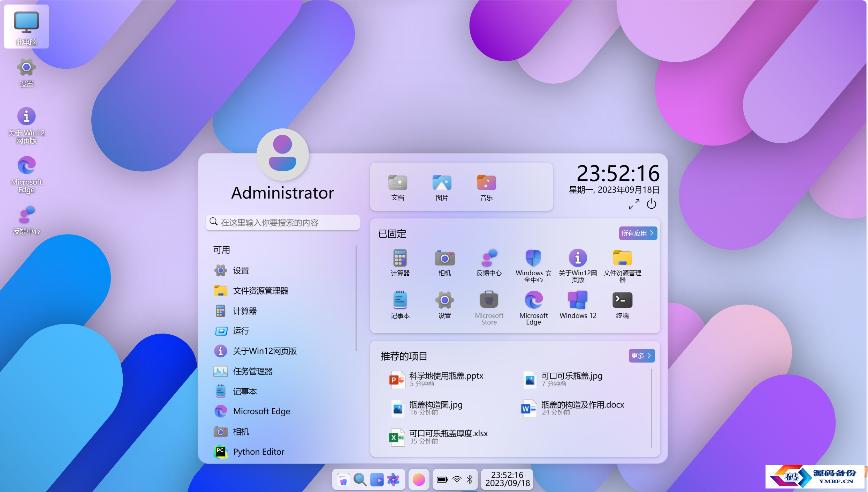This screenshot has width=868, height=492.
Task: Click the magnifier search taskbar icon
Action: (x=360, y=480)
